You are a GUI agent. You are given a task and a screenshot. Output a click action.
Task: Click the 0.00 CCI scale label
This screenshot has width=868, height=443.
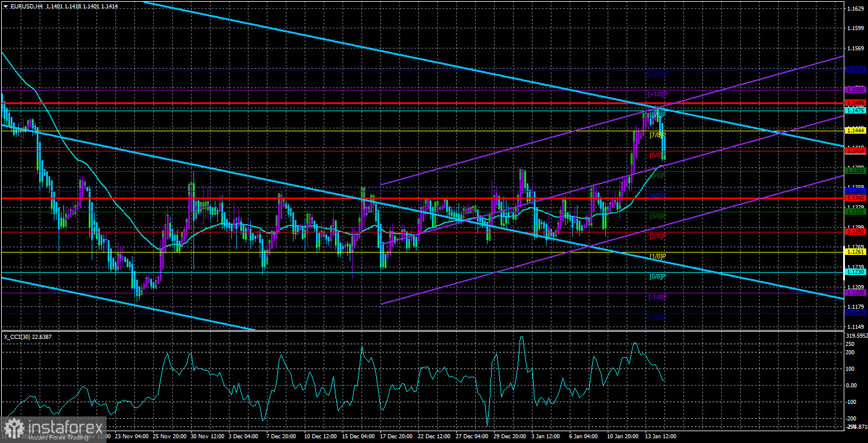[x=853, y=385]
